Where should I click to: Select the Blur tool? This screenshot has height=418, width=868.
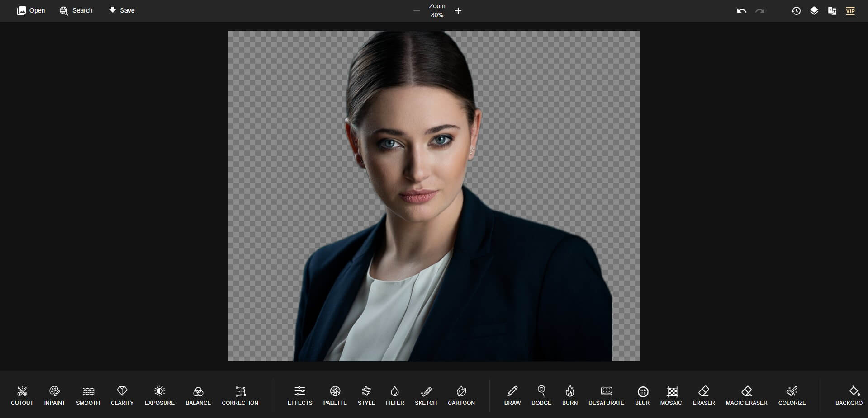pyautogui.click(x=642, y=395)
